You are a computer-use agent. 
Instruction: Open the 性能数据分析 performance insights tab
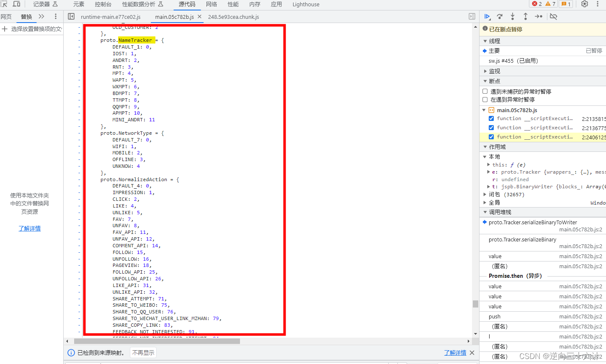142,4
